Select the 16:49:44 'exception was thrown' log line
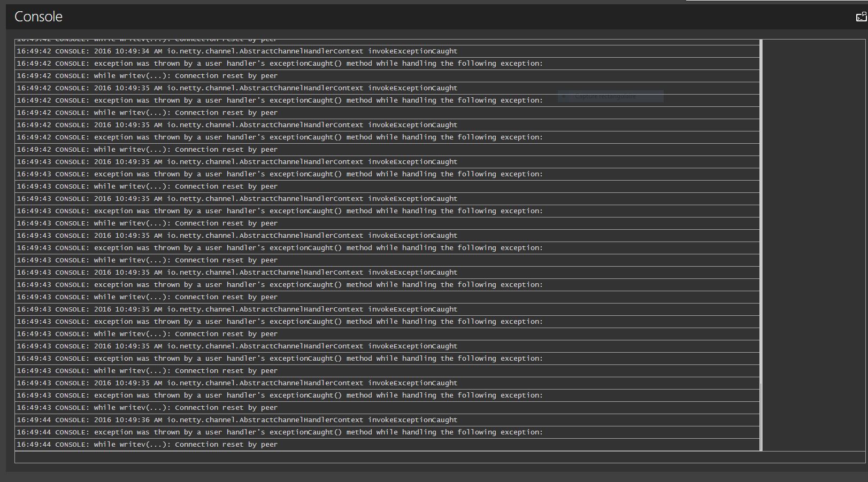The image size is (868, 482). tap(387, 432)
